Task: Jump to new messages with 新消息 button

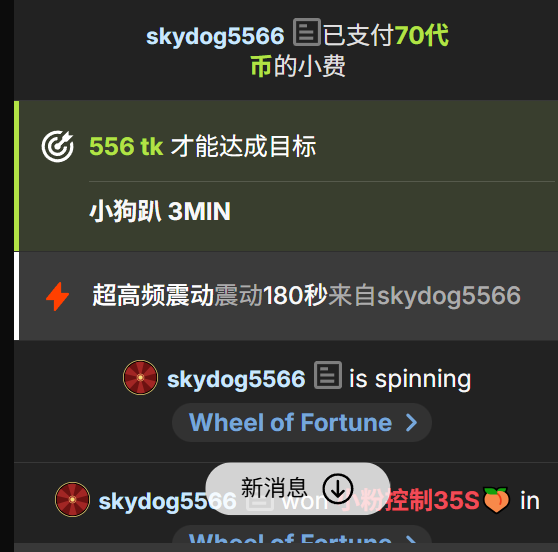Action: click(298, 489)
